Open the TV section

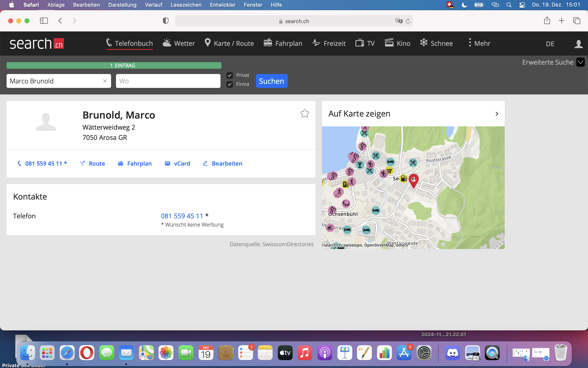coord(365,43)
